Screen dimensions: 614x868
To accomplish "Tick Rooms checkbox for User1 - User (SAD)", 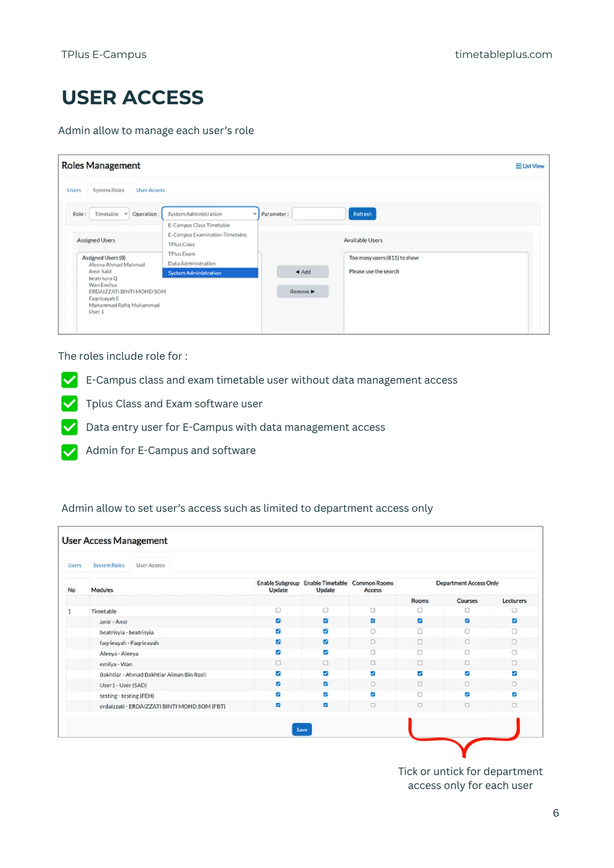I will (x=420, y=684).
